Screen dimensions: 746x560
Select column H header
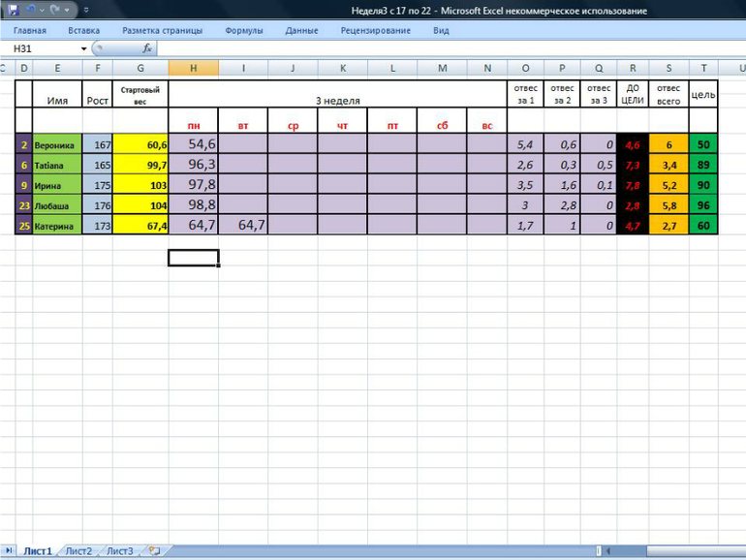[193, 68]
